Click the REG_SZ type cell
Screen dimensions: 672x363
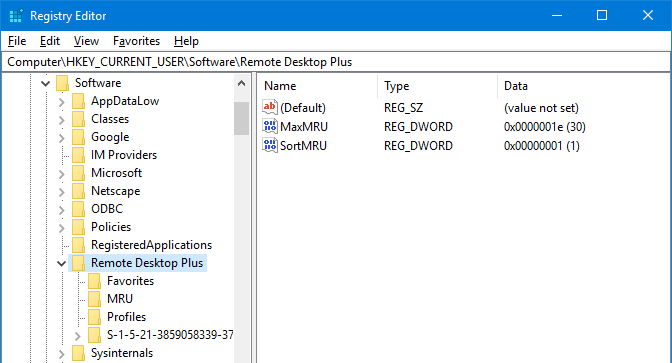[x=403, y=108]
